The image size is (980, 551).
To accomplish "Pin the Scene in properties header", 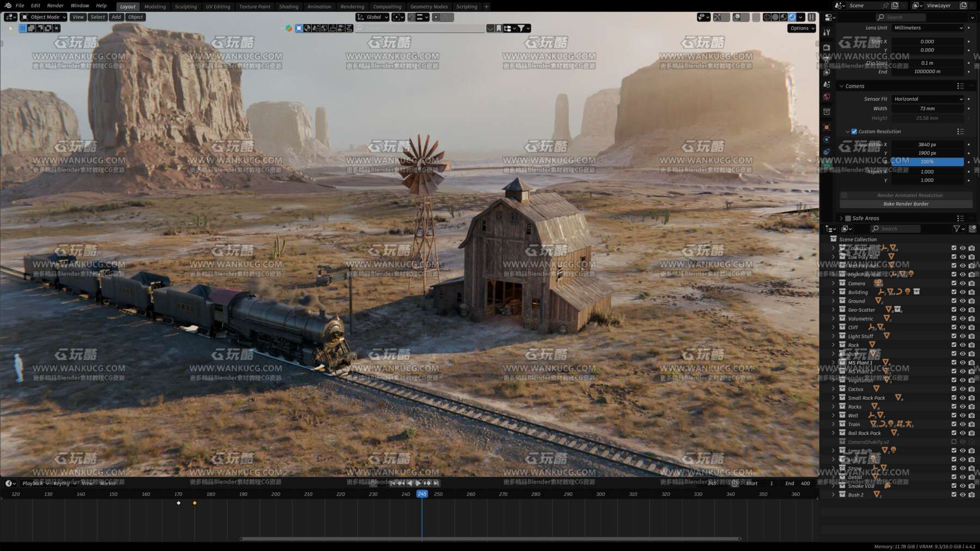I will coord(885,5).
